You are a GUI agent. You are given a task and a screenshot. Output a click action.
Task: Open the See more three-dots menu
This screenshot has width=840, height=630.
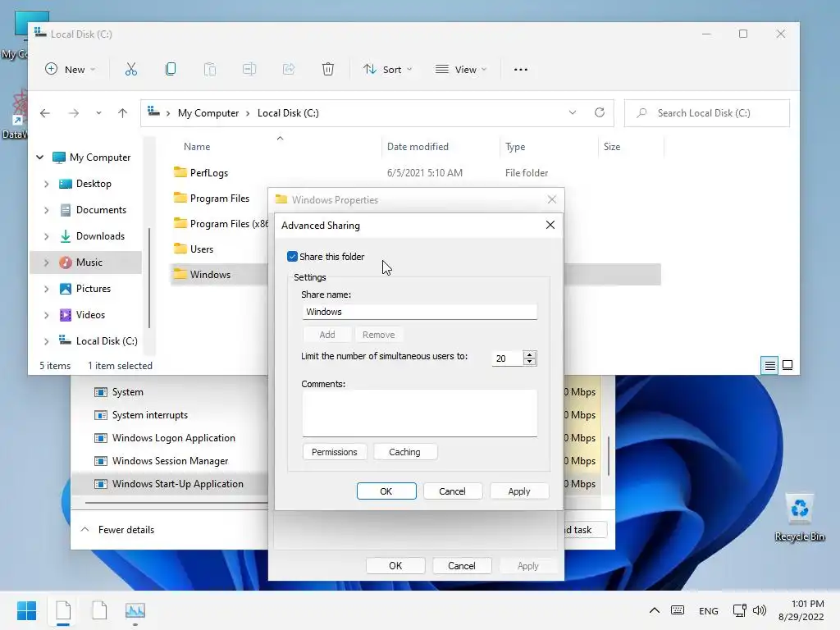click(x=521, y=70)
